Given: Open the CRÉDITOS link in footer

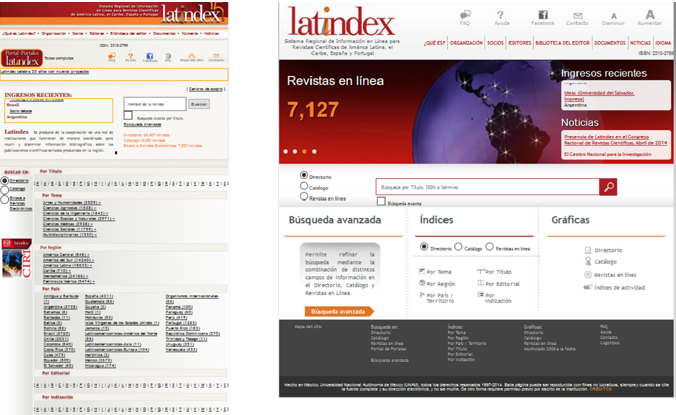Looking at the screenshot, I should tap(600, 389).
